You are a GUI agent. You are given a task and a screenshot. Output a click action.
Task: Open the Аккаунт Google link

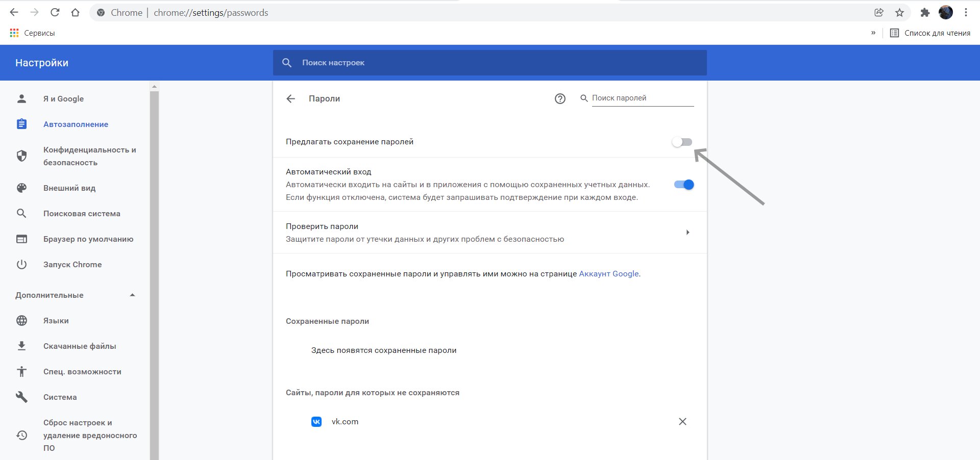tap(609, 274)
